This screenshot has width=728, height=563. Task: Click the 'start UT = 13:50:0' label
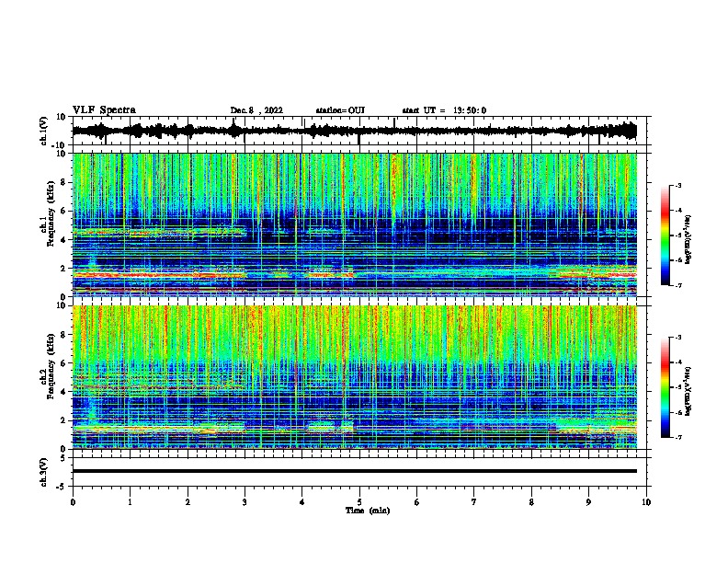pos(444,110)
